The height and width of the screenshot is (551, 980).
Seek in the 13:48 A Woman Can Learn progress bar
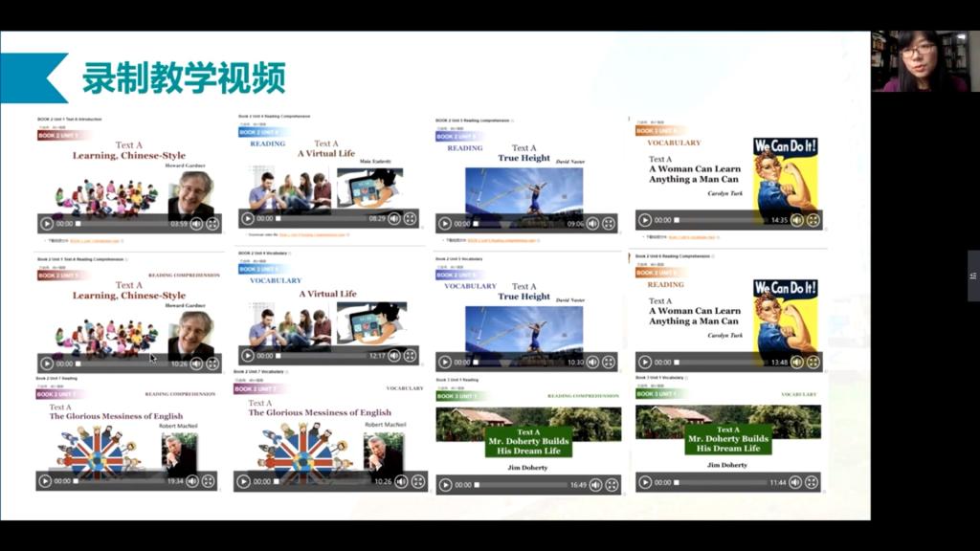coord(722,363)
